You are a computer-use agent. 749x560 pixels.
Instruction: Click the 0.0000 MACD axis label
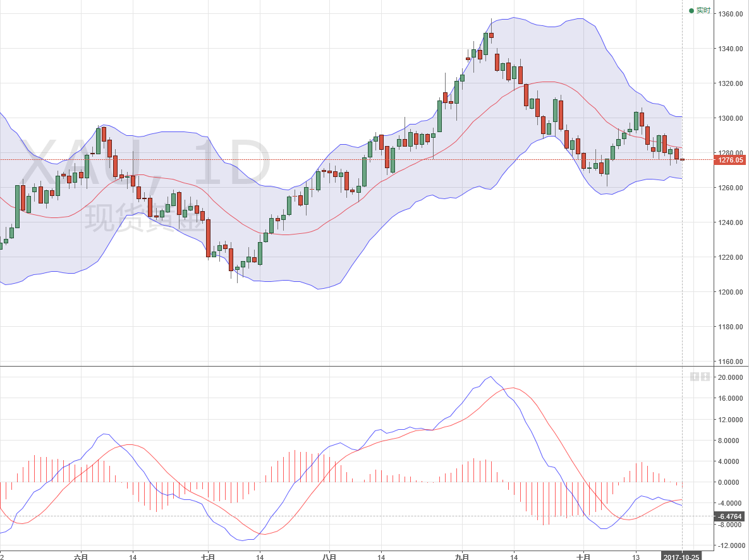(729, 483)
